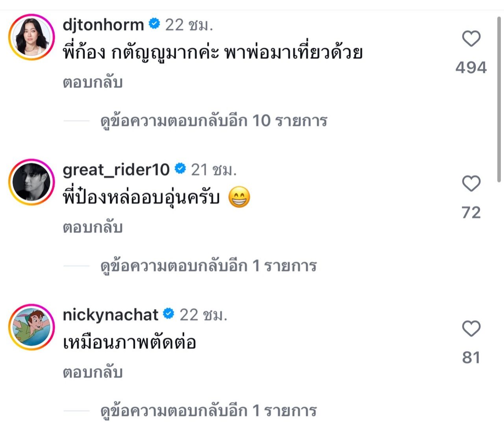The height and width of the screenshot is (441, 504).
Task: Like nickynachat's comment with the heart
Action: [x=471, y=329]
